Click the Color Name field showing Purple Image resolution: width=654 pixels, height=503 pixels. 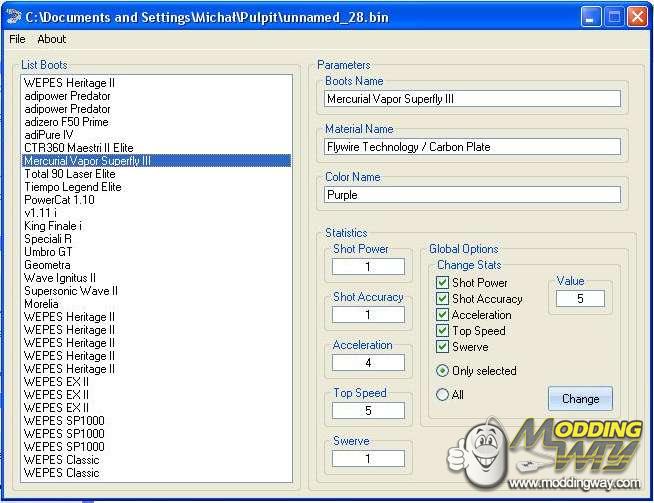point(472,195)
